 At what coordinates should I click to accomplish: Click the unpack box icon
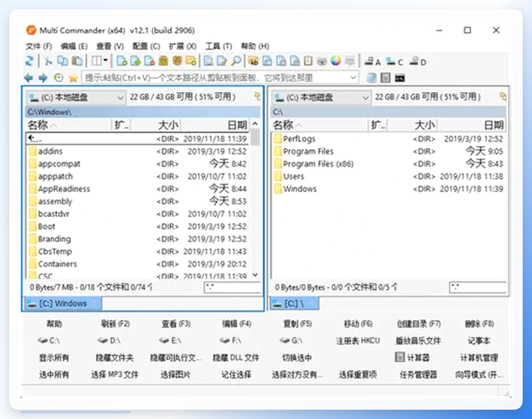178,61
